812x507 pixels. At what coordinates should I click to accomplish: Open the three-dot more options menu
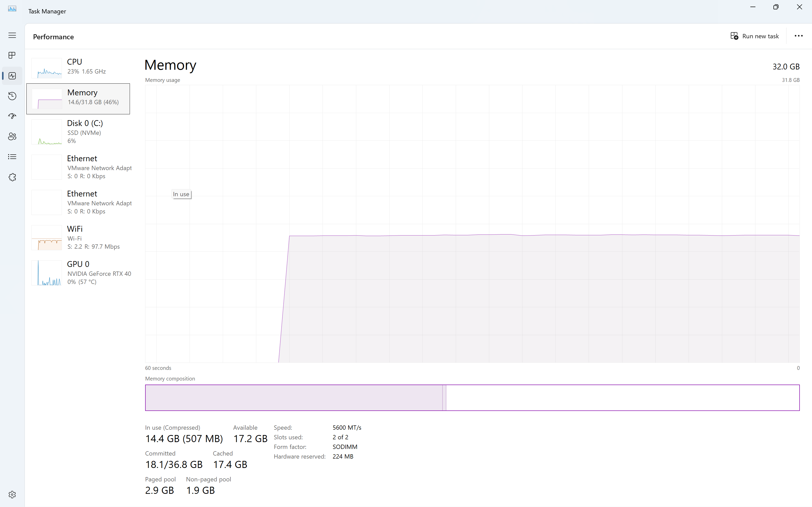[798, 36]
